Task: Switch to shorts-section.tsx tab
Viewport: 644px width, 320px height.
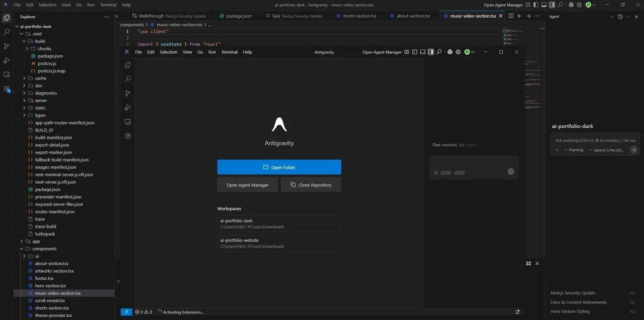Action: point(359,16)
